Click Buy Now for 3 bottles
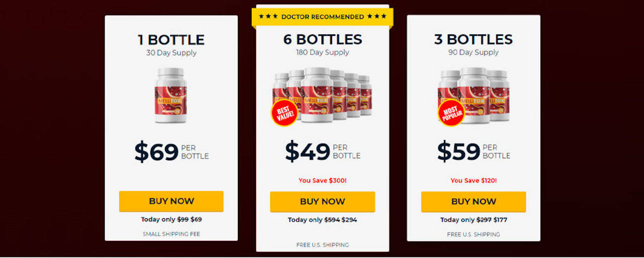Image resolution: width=644 pixels, height=258 pixels. tap(473, 202)
